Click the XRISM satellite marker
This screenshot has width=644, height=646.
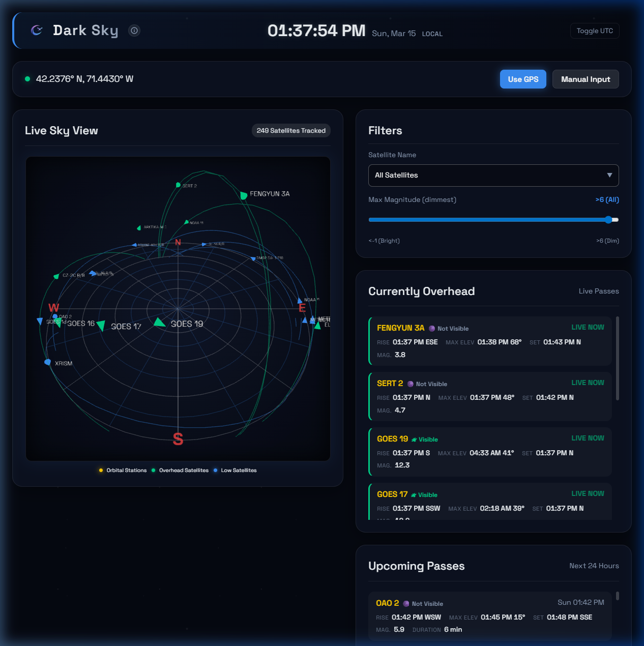click(x=48, y=362)
